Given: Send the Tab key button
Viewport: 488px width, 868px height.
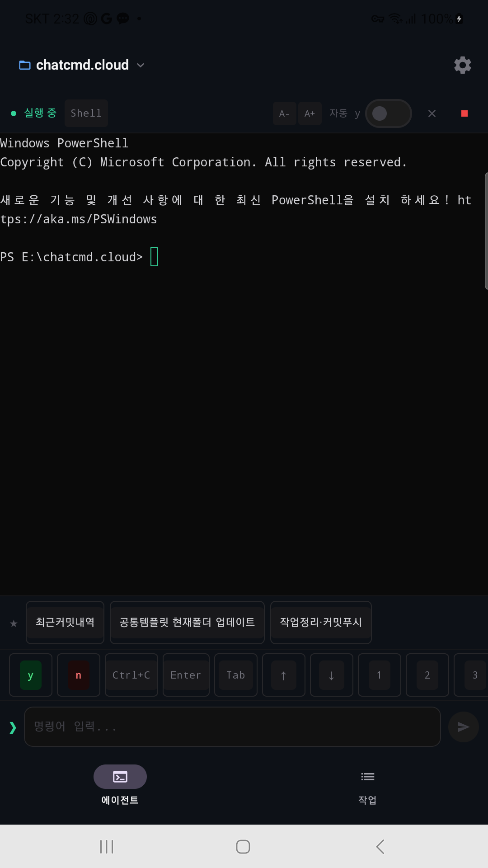Looking at the screenshot, I should tap(236, 675).
